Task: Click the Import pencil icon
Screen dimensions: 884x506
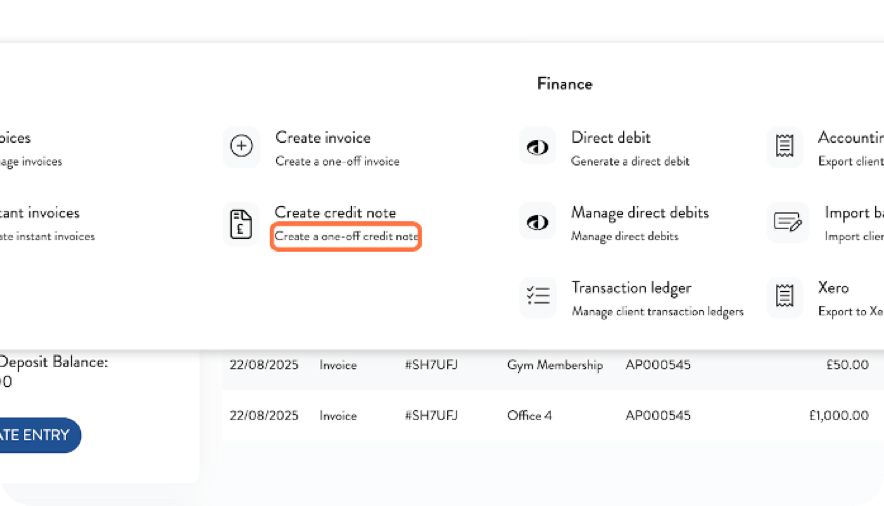Action: coord(787,222)
